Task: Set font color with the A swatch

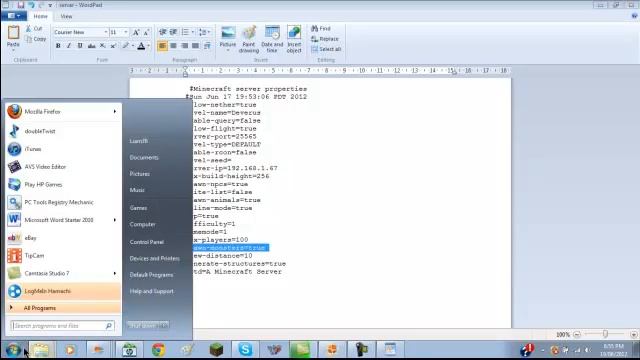Action: click(x=141, y=46)
